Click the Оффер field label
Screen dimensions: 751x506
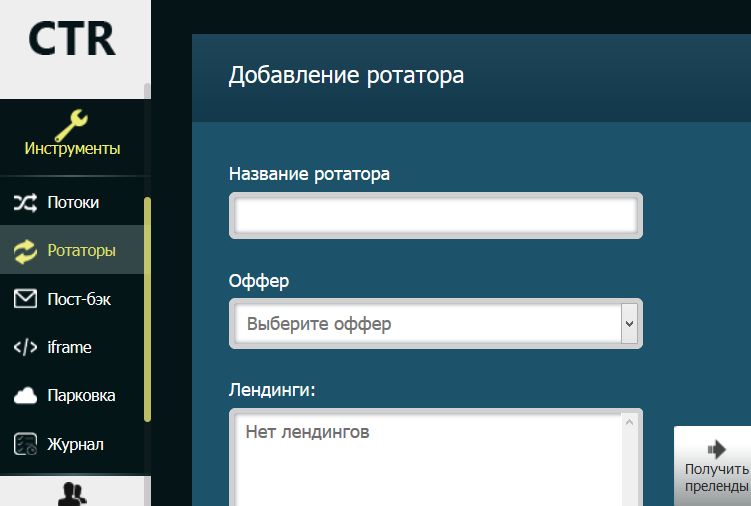click(259, 281)
